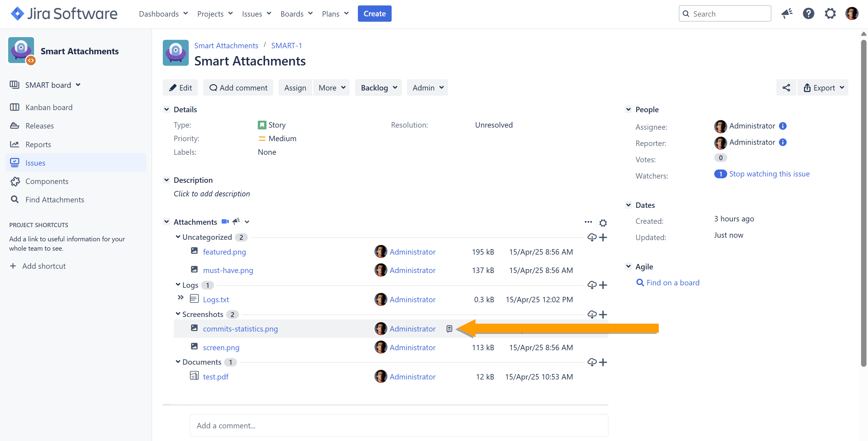
Task: Open the Issues menu in top navigation
Action: click(257, 14)
